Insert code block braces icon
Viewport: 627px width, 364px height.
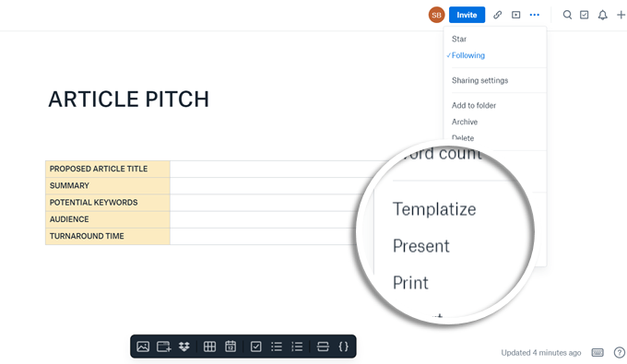(x=344, y=346)
